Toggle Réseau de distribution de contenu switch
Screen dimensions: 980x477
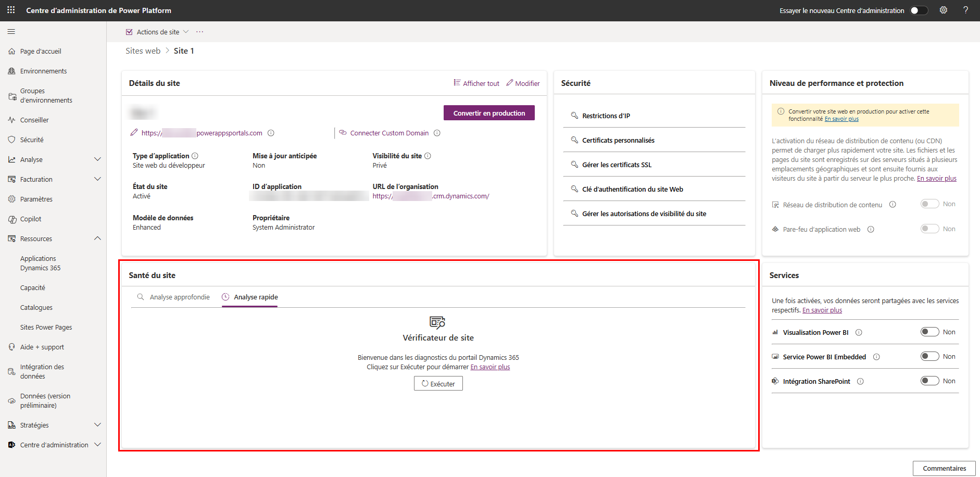(929, 204)
